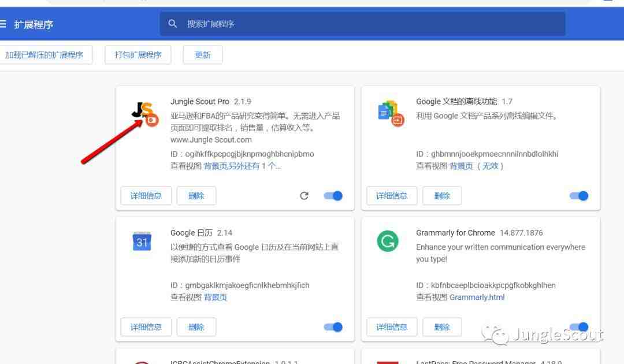Click the Jungle Scout Pro extension icon

145,114
